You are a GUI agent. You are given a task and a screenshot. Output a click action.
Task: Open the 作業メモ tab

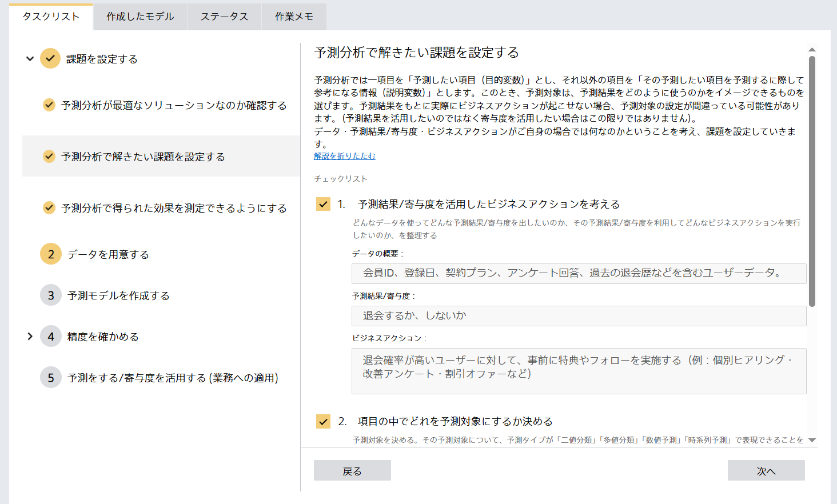click(294, 17)
